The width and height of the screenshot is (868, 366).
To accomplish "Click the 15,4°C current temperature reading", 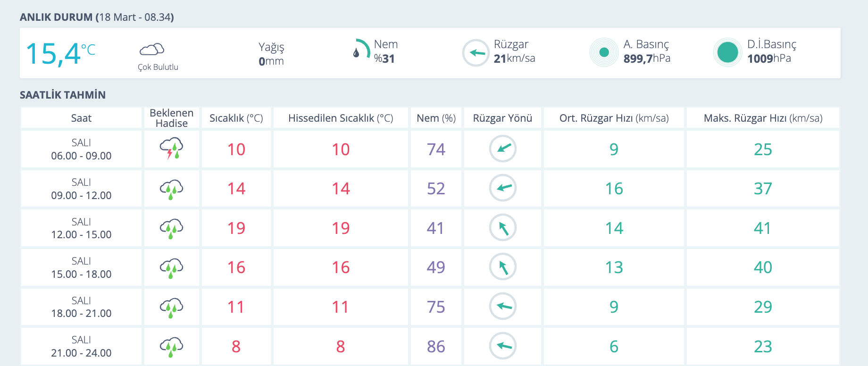I will [60, 53].
